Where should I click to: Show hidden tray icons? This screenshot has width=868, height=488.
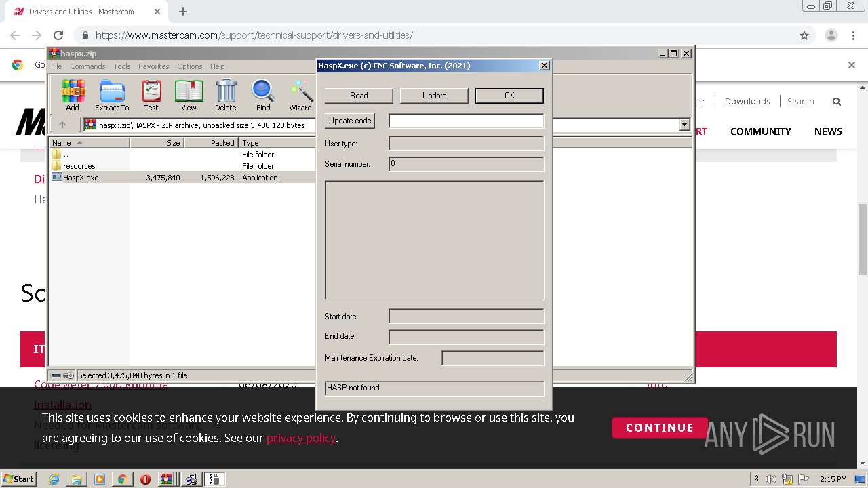(x=756, y=479)
